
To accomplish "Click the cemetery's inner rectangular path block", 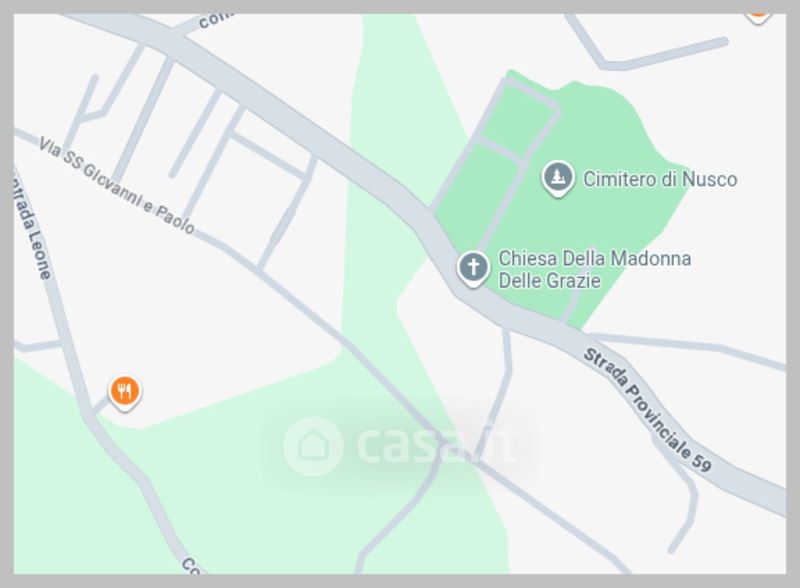I will [519, 117].
